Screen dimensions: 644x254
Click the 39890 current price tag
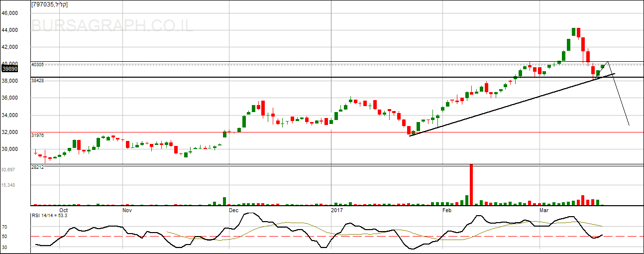tap(10, 69)
